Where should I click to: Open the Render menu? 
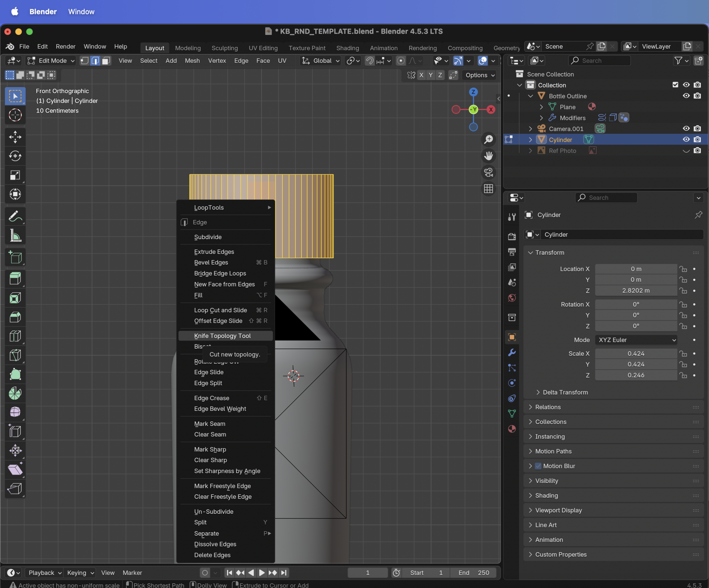[x=65, y=47]
